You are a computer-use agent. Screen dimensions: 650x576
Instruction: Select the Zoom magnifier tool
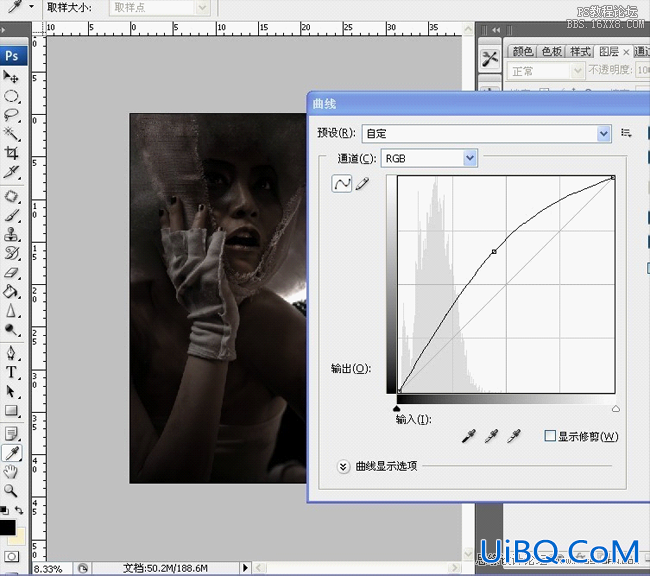coord(11,491)
